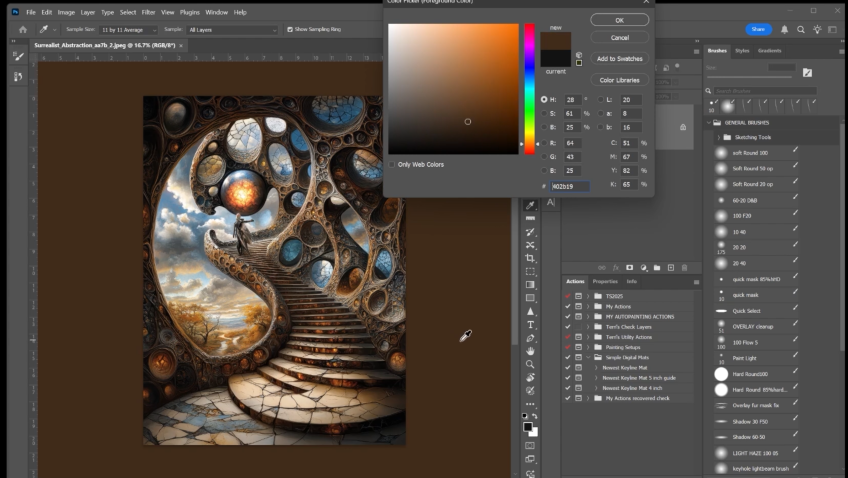This screenshot has width=848, height=478.
Task: Select the Type tool
Action: point(530,325)
